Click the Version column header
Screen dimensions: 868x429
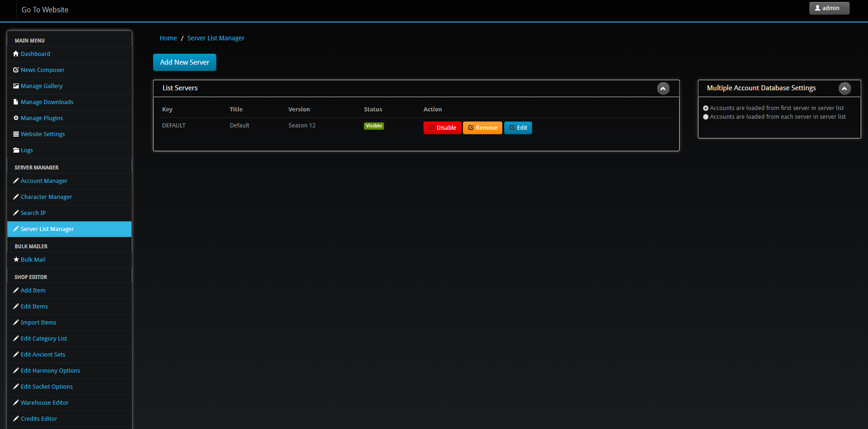tap(299, 110)
